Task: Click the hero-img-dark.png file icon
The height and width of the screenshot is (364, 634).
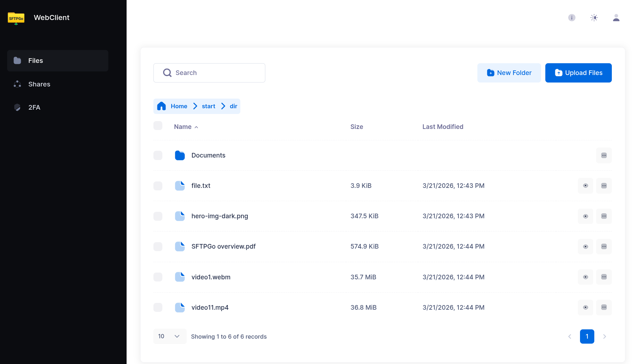Action: pyautogui.click(x=180, y=216)
